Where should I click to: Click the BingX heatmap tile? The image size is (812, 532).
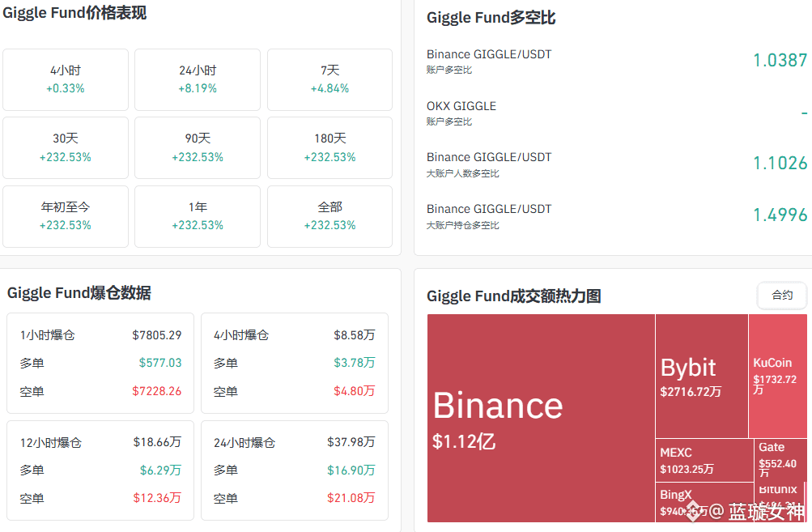704,503
